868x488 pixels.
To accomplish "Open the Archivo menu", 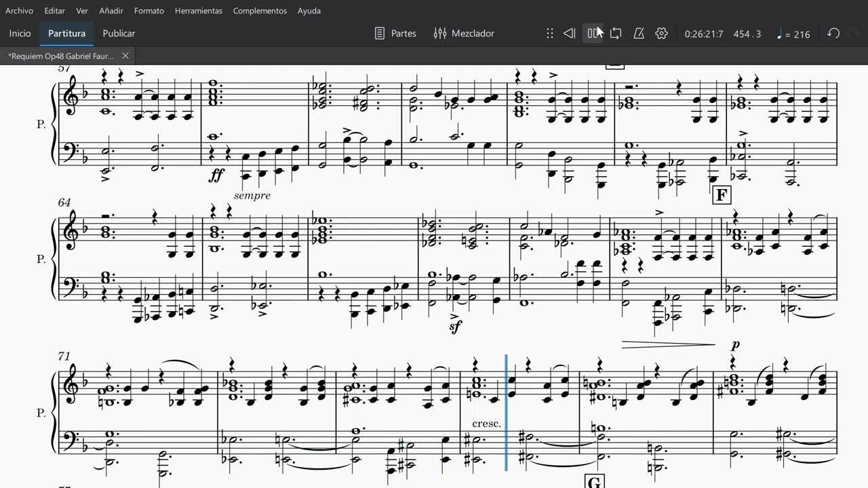I will point(19,11).
